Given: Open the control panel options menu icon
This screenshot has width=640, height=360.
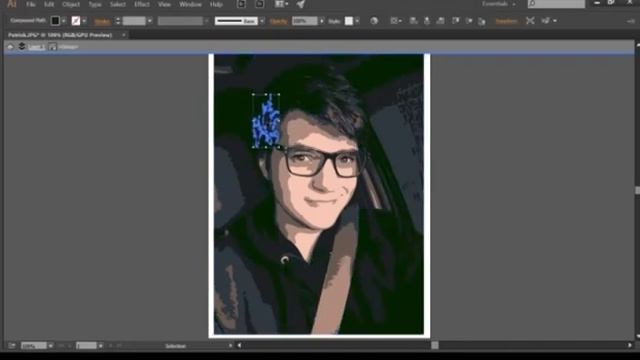Looking at the screenshot, I should [x=631, y=21].
